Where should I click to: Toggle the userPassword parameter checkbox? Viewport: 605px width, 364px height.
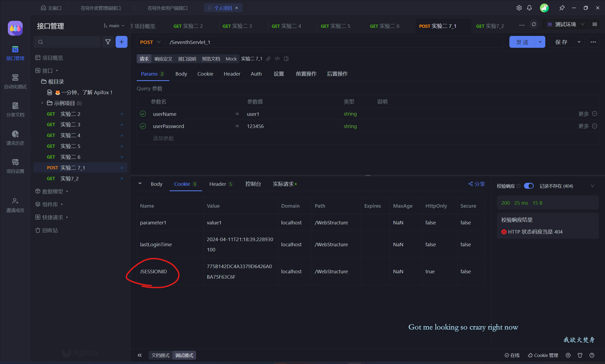(143, 126)
